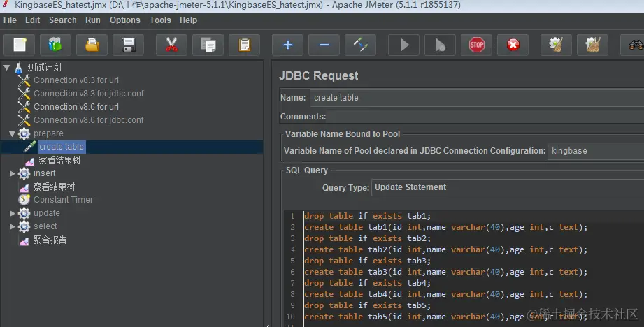The height and width of the screenshot is (327, 644).
Task: Select Connection v8.3 for jdbc.conf node
Action: click(88, 94)
